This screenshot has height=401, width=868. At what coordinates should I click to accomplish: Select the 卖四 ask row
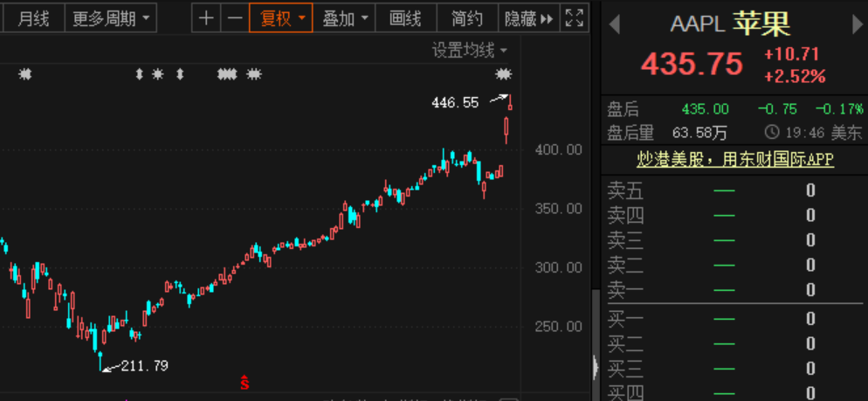pos(735,215)
